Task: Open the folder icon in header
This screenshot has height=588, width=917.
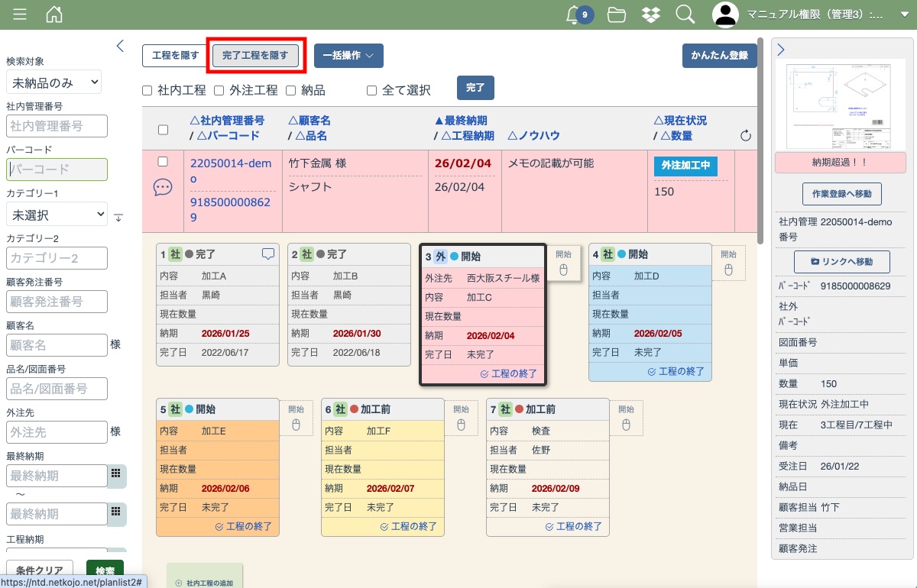Action: [x=616, y=15]
